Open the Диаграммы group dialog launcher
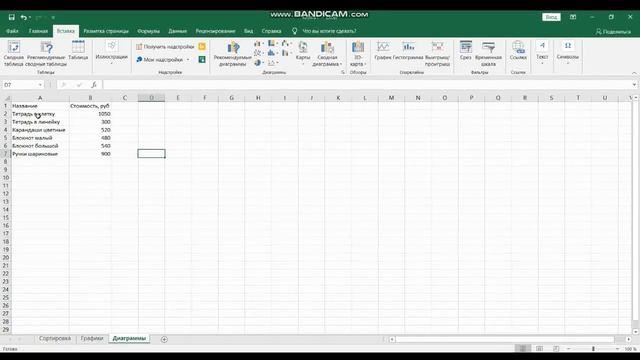 click(343, 72)
